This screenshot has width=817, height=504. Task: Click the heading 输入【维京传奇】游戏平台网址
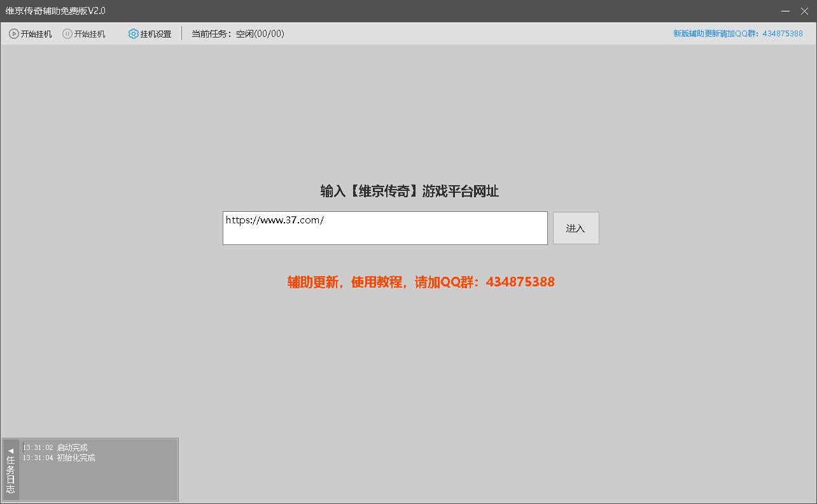[x=410, y=191]
